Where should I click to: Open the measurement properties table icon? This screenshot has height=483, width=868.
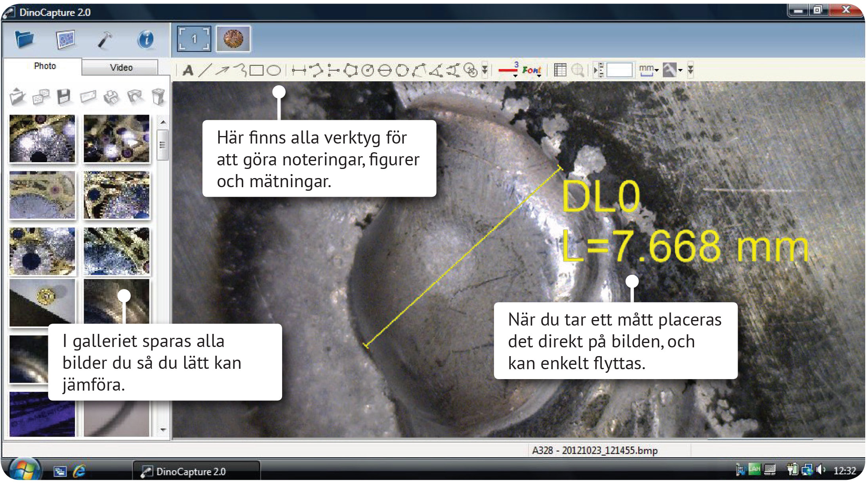pyautogui.click(x=560, y=70)
